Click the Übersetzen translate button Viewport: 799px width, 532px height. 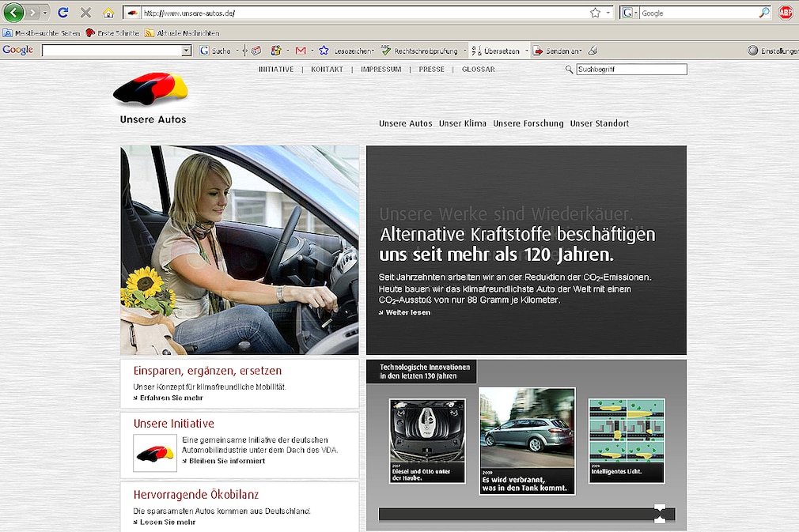(x=496, y=51)
